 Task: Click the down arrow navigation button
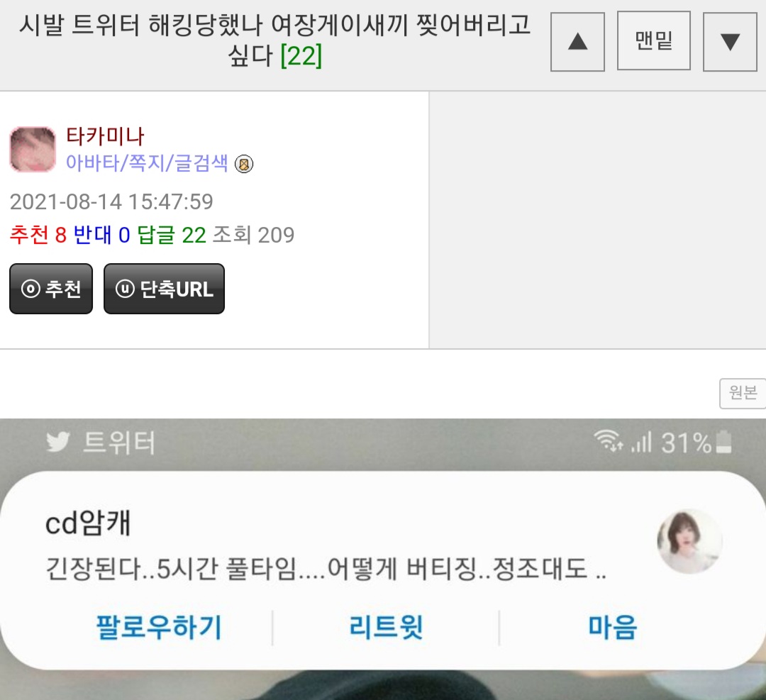click(730, 42)
